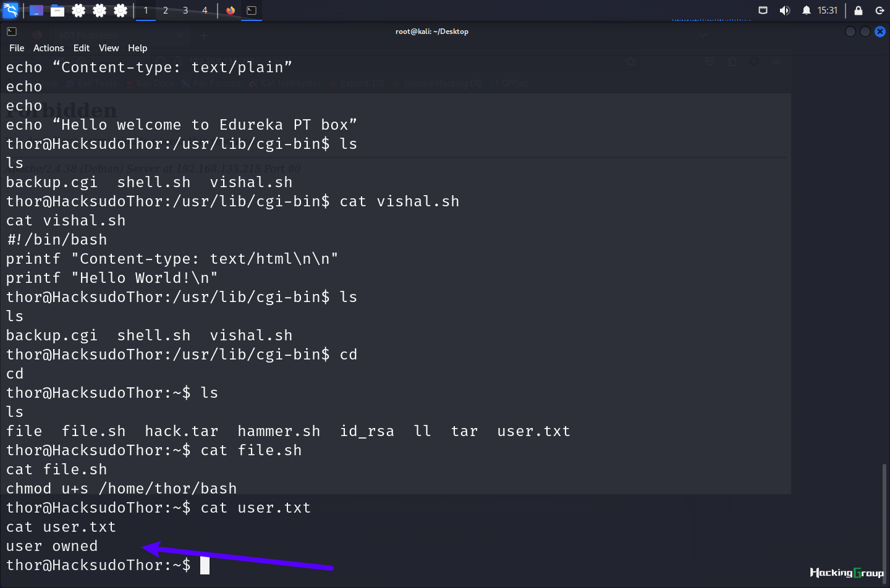
Task: Click the terminal taskbar icon in the panel
Action: pos(252,10)
